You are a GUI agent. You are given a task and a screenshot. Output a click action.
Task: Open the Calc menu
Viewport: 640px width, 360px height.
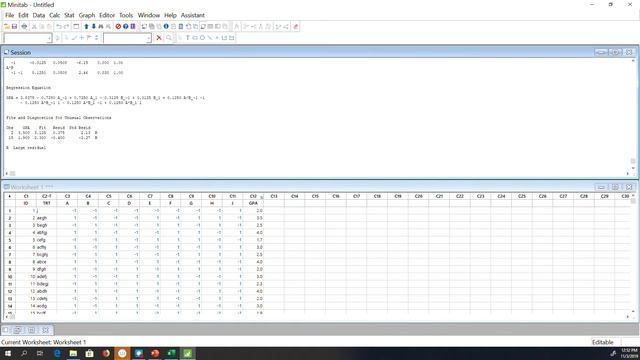54,15
